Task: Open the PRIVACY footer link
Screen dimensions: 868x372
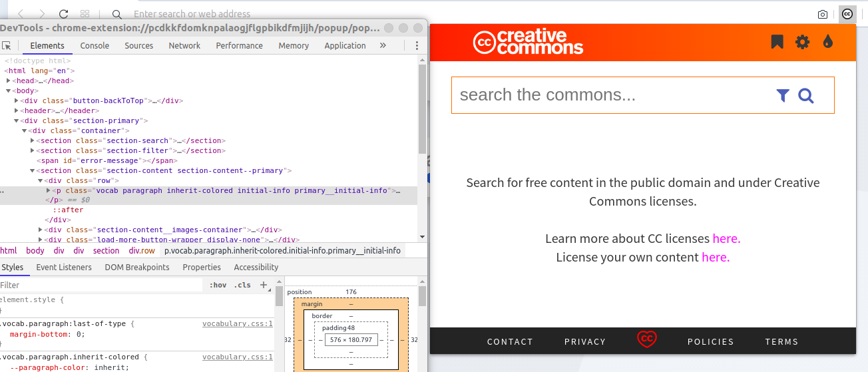Action: click(585, 341)
